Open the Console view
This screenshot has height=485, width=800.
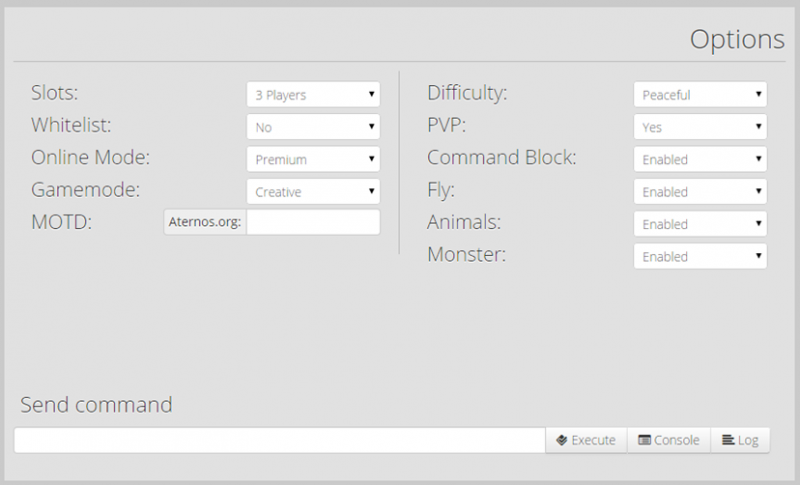pyautogui.click(x=668, y=440)
